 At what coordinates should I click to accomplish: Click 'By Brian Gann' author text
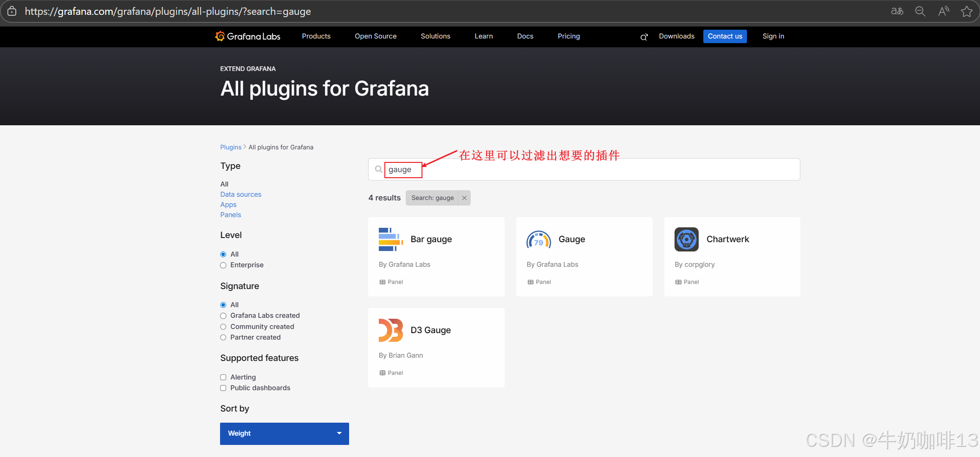point(401,355)
